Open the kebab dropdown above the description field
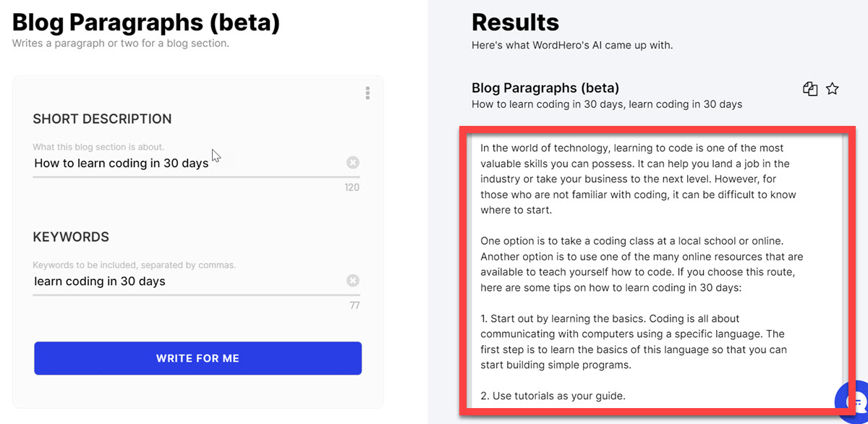This screenshot has height=424, width=868. point(367,93)
